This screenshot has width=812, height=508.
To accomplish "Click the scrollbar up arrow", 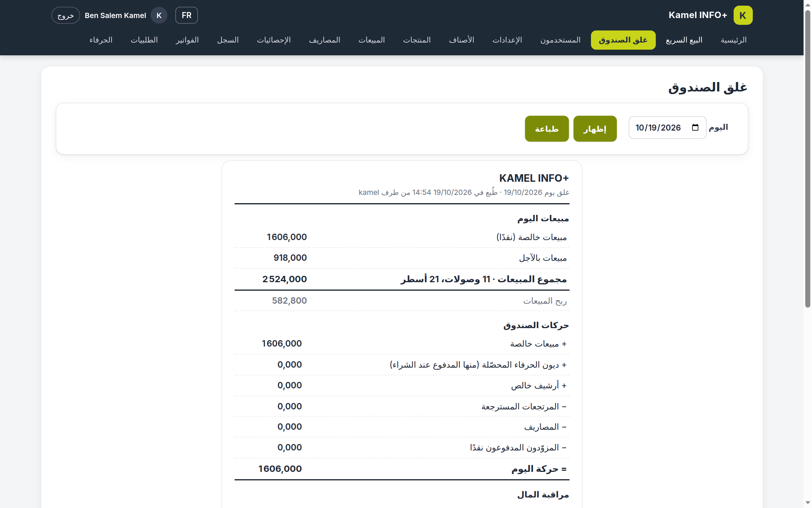I will point(807,5).
